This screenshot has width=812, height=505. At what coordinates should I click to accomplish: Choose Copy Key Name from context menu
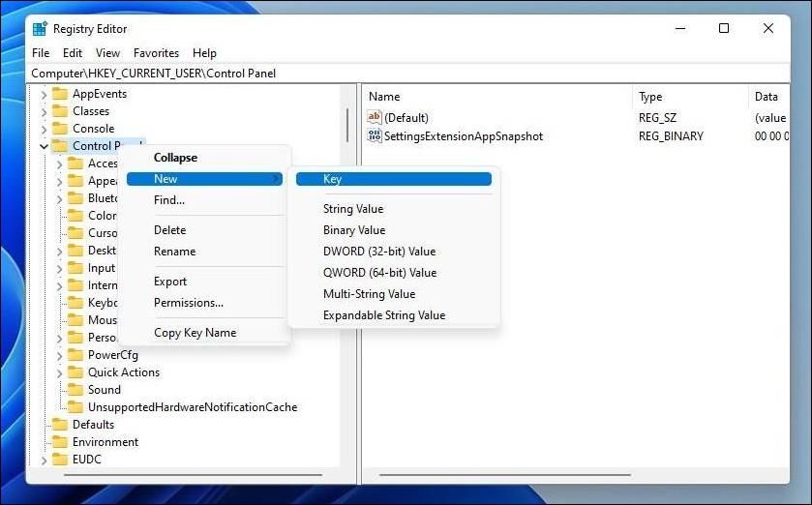[195, 333]
